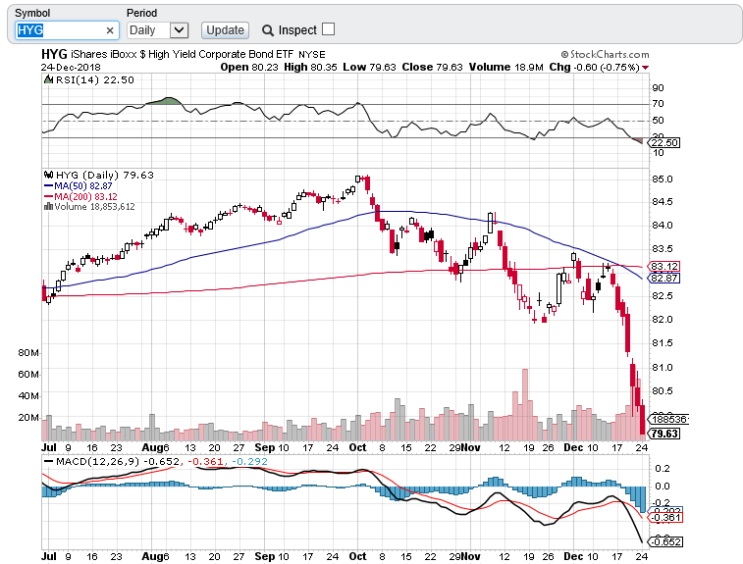The width and height of the screenshot is (743, 564).
Task: Click the MACD(12,26,9) indicator label
Action: (97, 462)
